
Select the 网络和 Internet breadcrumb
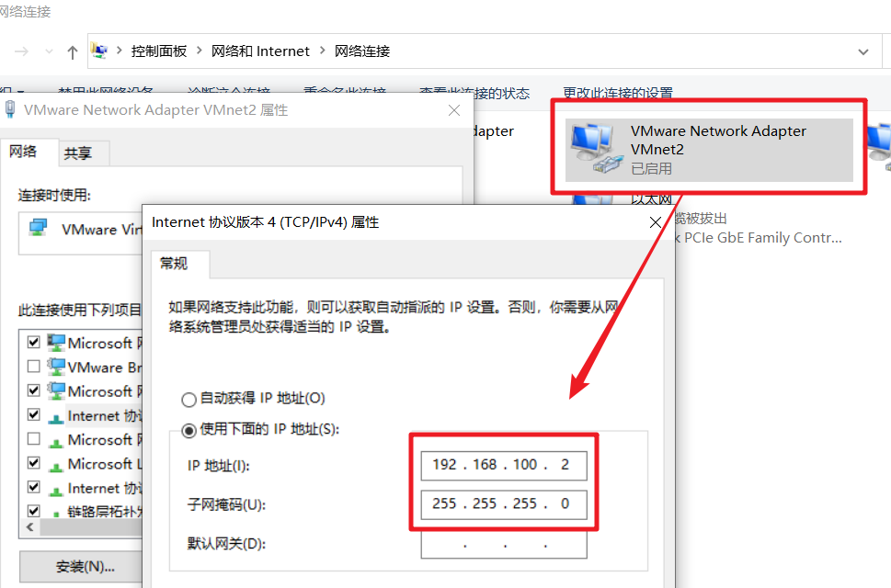pyautogui.click(x=260, y=51)
